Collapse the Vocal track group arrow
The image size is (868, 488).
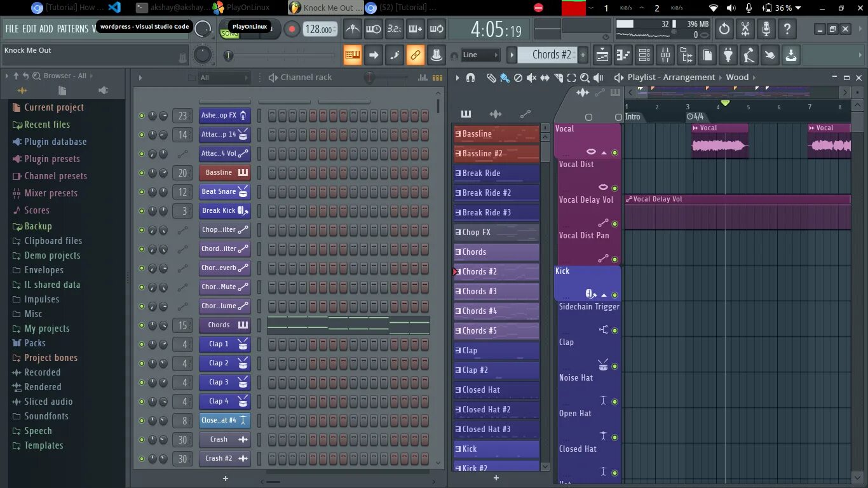pos(604,152)
